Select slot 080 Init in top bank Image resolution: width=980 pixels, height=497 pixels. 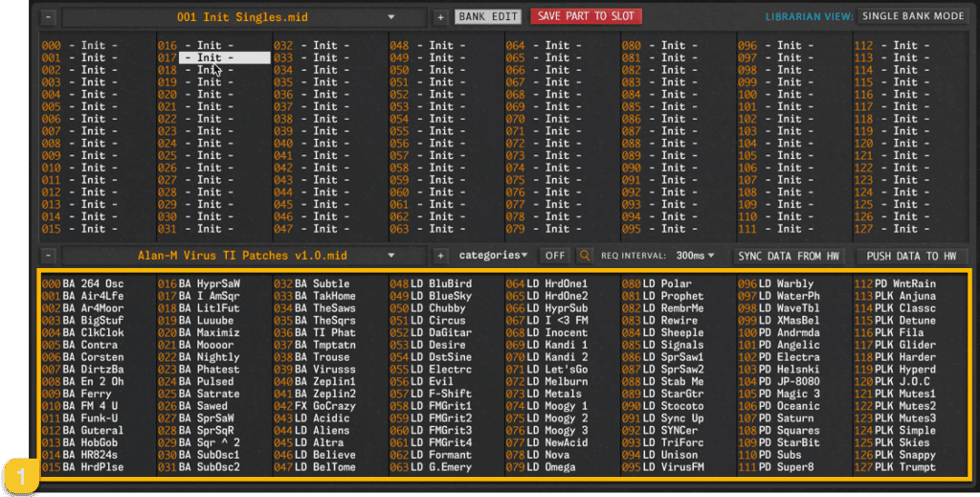pos(659,46)
